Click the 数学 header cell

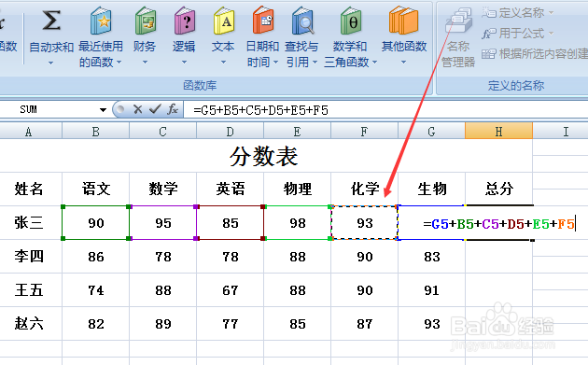pyautogui.click(x=163, y=189)
